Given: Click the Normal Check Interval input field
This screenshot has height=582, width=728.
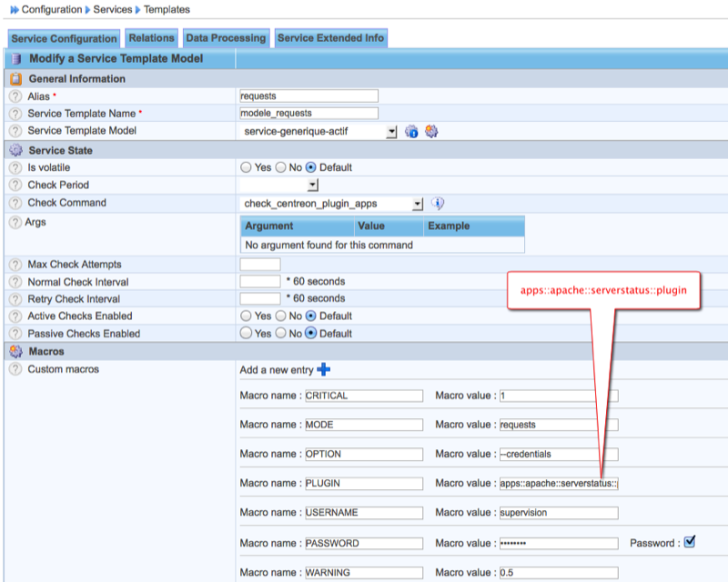Looking at the screenshot, I should (x=259, y=282).
